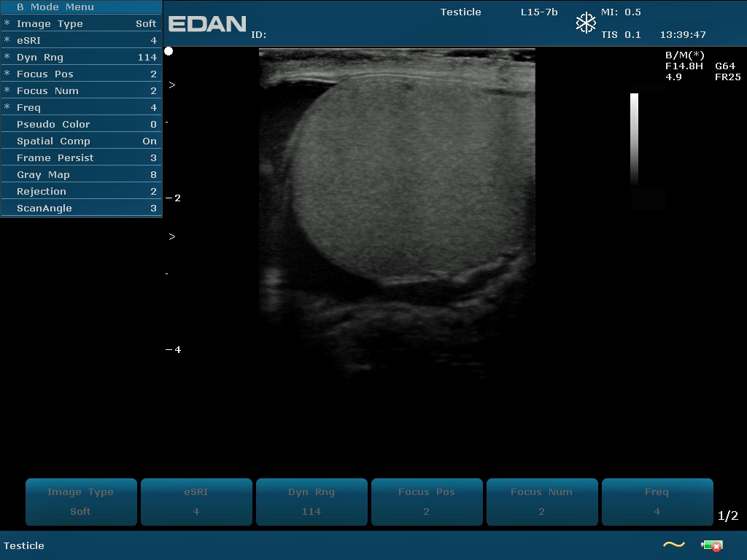This screenshot has height=560, width=747.
Task: Select the Frame Persist menu row
Action: click(81, 158)
